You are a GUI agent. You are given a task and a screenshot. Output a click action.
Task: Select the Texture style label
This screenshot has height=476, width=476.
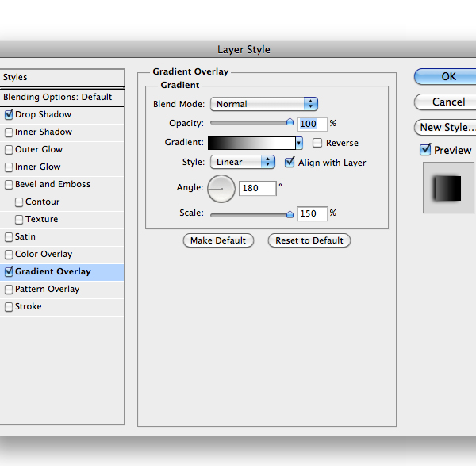coord(41,219)
